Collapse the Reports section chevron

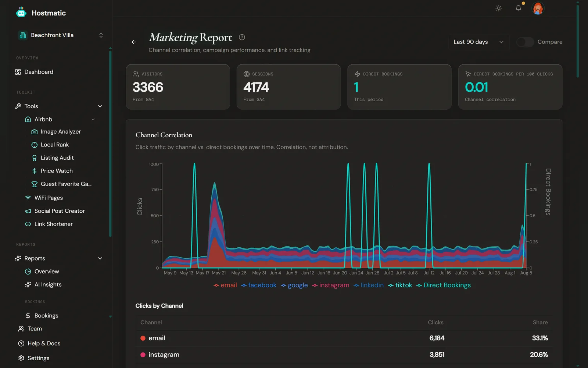click(100, 258)
